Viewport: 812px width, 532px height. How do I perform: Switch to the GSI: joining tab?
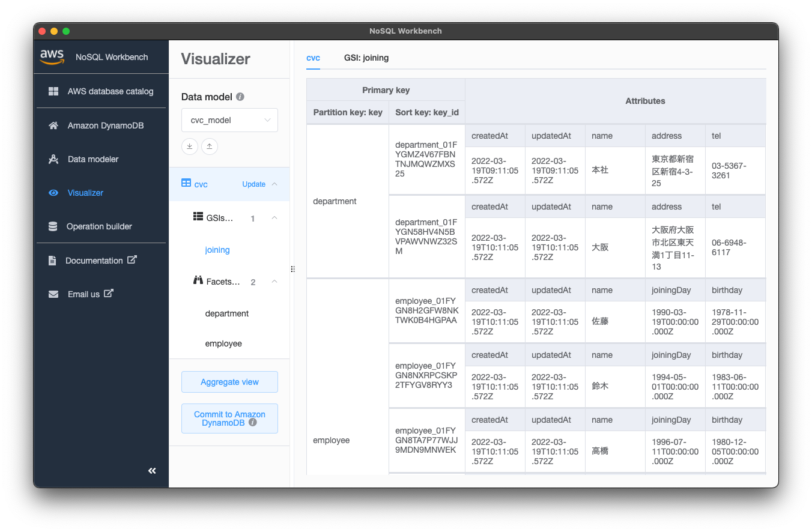pos(366,58)
